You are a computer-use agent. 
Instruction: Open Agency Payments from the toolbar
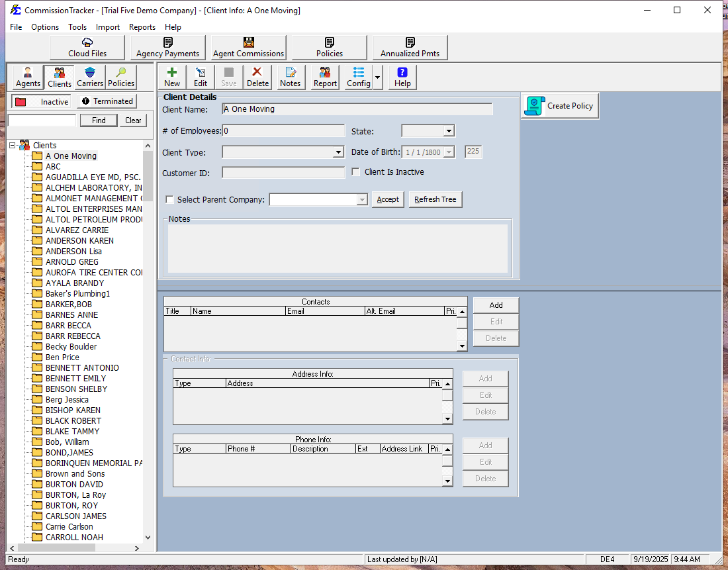click(x=167, y=48)
